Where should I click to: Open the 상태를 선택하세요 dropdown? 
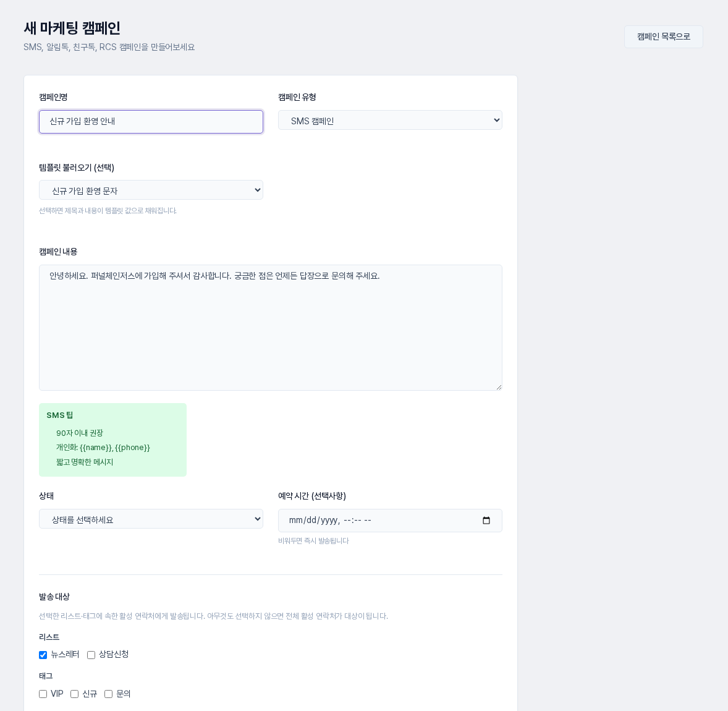[151, 519]
